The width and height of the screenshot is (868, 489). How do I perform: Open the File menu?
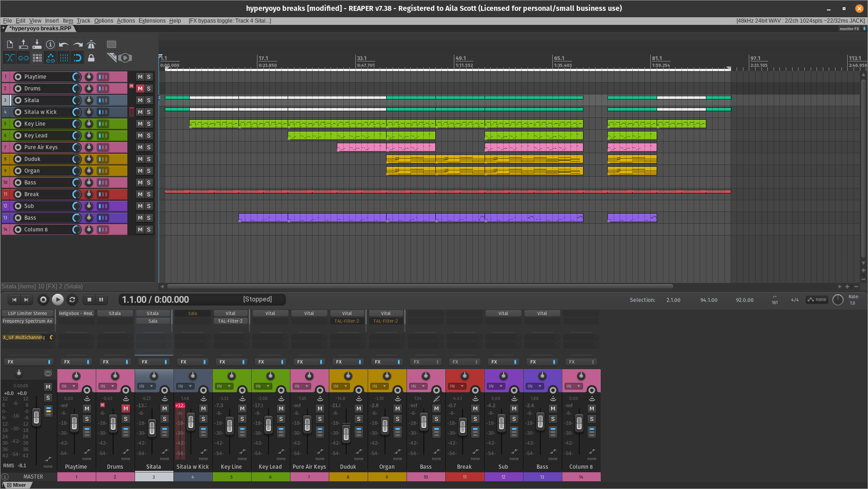pos(8,21)
